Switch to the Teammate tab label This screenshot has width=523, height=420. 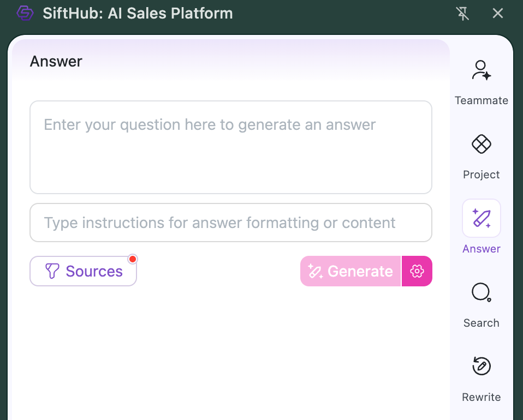(481, 100)
